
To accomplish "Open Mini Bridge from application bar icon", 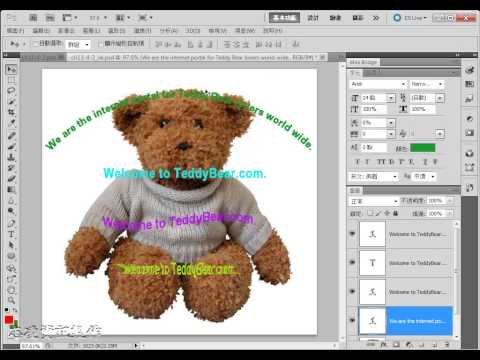I will [x=50, y=17].
